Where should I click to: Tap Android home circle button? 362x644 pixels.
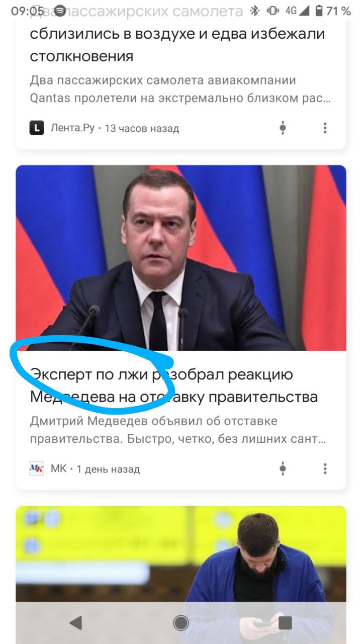(181, 622)
